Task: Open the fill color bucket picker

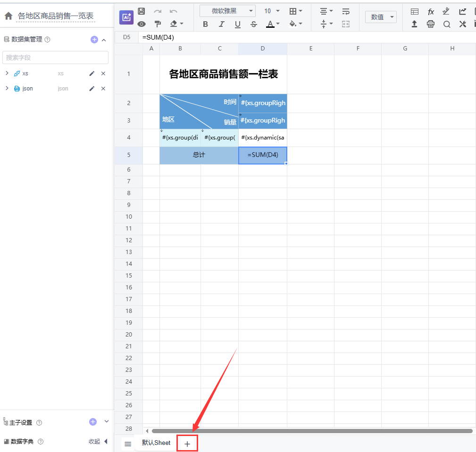Action: click(x=293, y=24)
